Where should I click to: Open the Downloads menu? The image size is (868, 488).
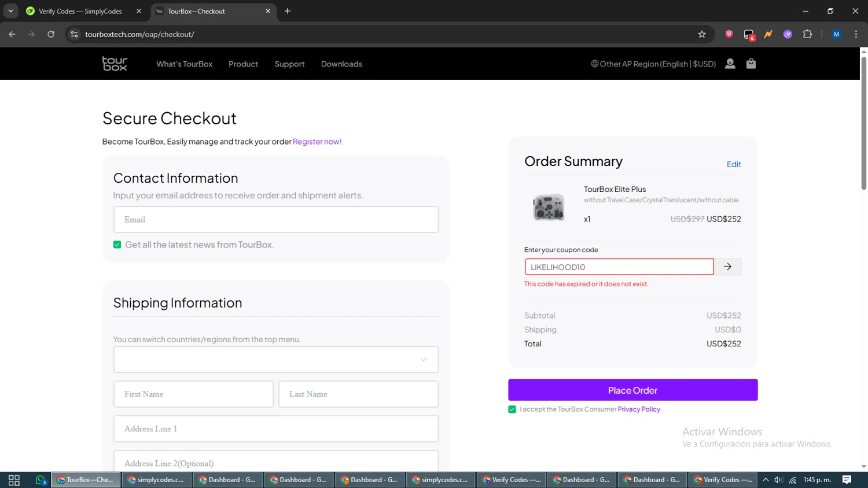point(341,64)
